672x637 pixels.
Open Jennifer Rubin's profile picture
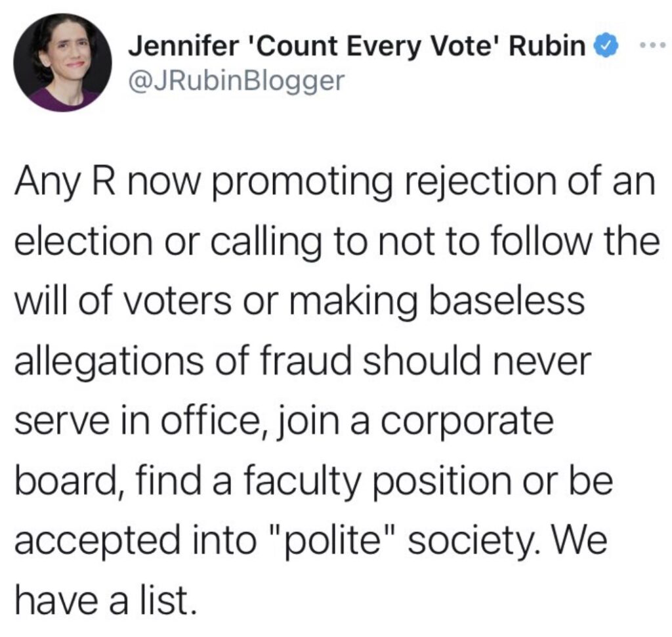pos(62,62)
